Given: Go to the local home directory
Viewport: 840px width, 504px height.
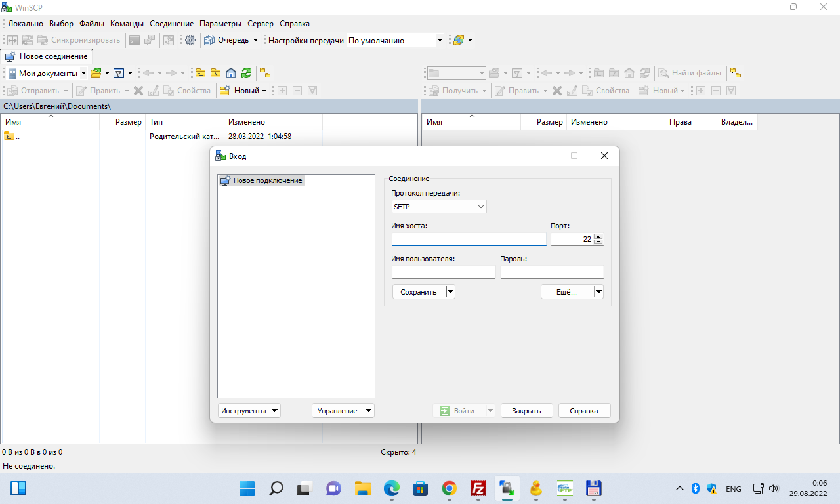Looking at the screenshot, I should (x=231, y=73).
